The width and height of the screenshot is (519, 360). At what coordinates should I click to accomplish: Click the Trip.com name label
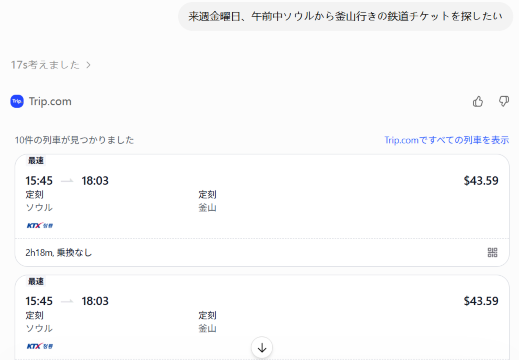point(50,101)
